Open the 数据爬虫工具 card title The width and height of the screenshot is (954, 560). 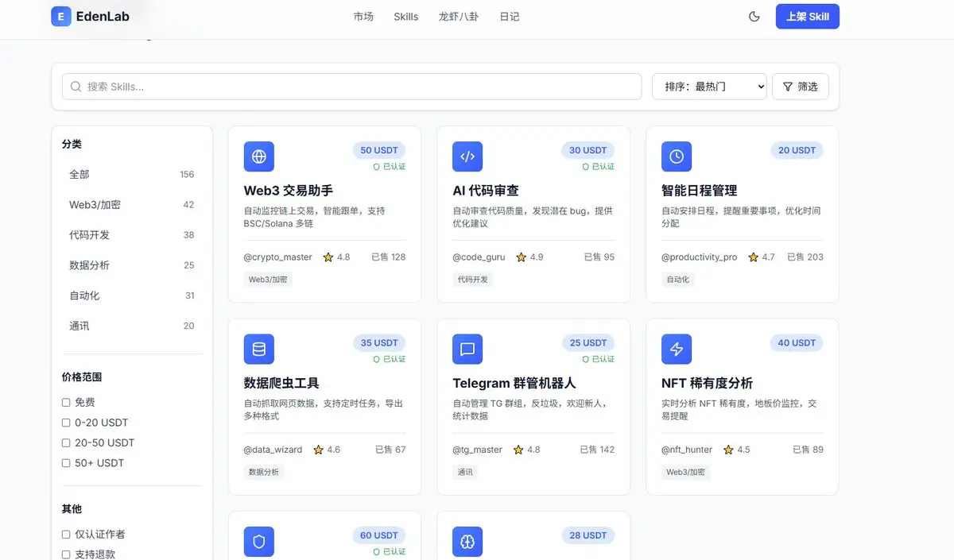tap(282, 383)
